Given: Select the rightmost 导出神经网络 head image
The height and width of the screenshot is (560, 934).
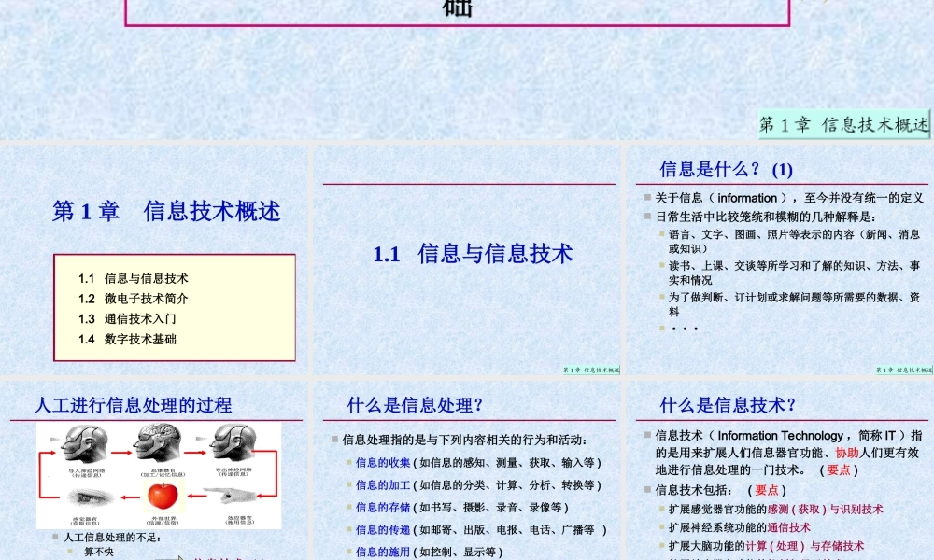Looking at the screenshot, I should 233,443.
